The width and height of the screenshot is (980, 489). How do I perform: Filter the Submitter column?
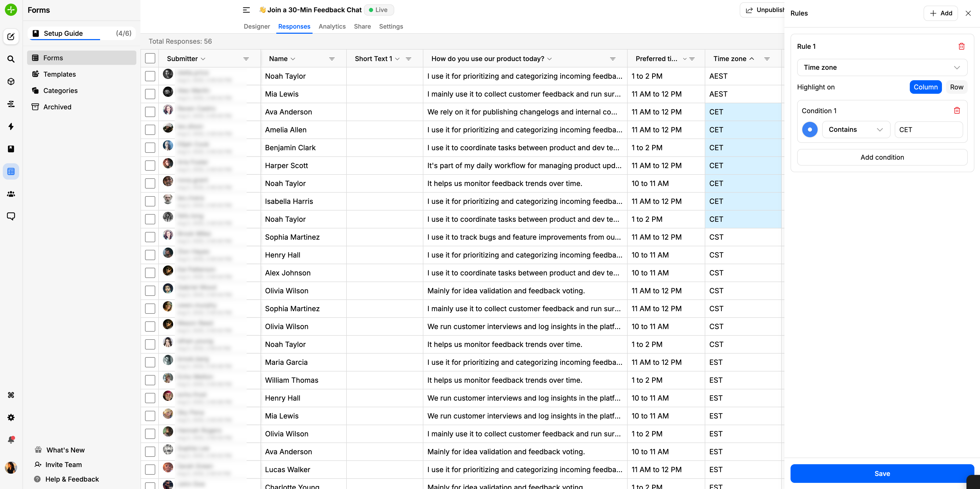[x=246, y=59]
